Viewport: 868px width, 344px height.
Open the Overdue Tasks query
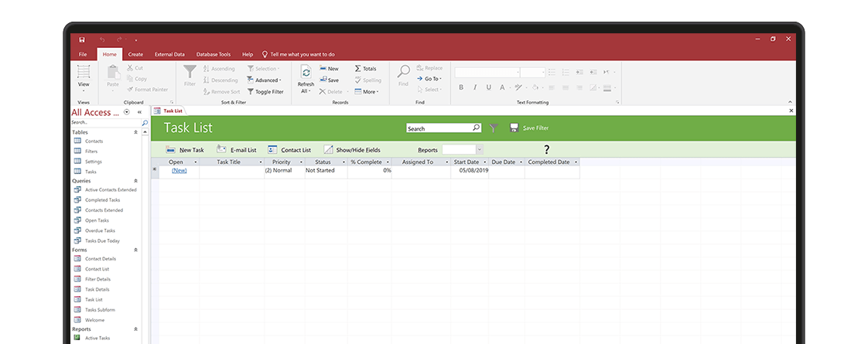100,230
